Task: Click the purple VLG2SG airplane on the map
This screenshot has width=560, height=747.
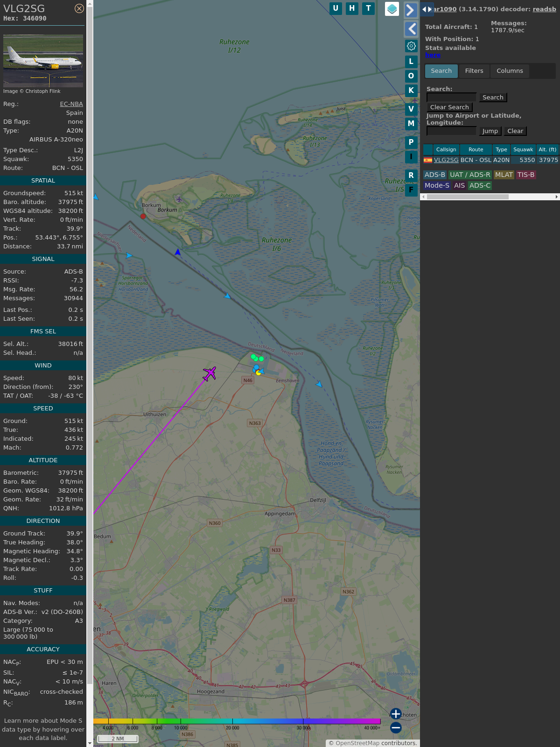Action: click(210, 373)
